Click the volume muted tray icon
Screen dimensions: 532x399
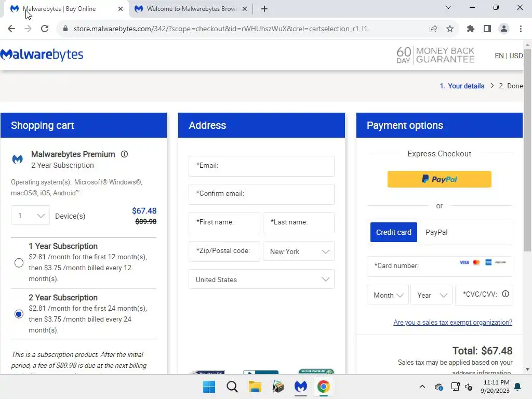[x=469, y=387]
